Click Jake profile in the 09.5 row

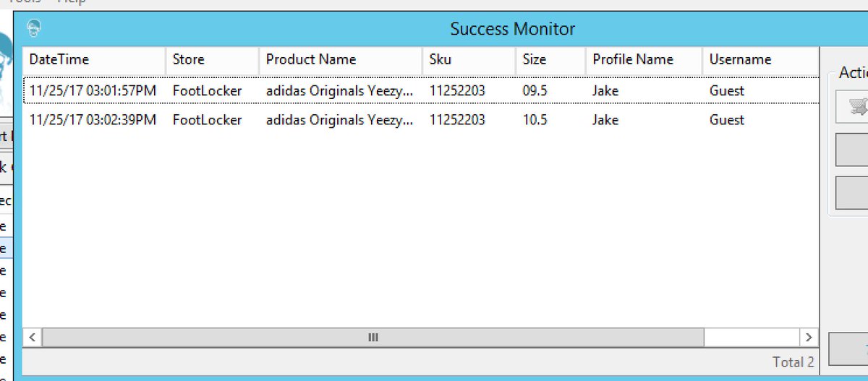pyautogui.click(x=605, y=91)
